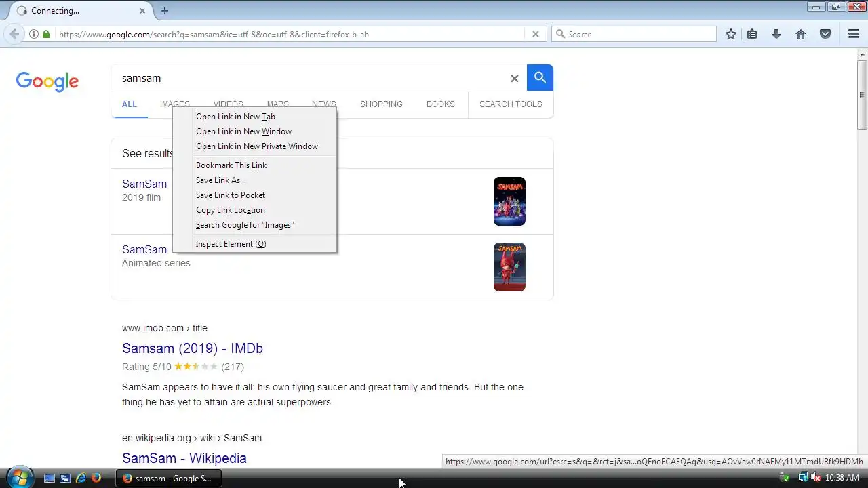Launch Internet Explorer from quick launch
Viewport: 868px width, 488px height.
81,478
